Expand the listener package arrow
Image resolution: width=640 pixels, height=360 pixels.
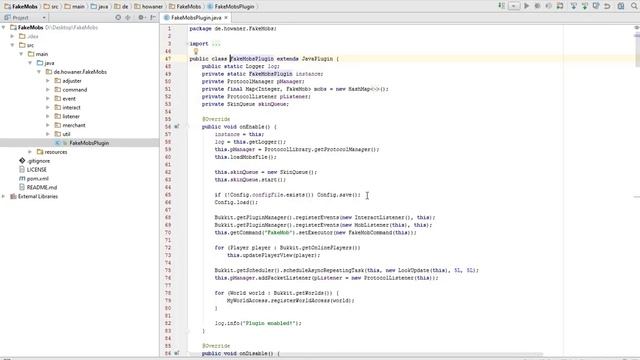(x=48, y=116)
